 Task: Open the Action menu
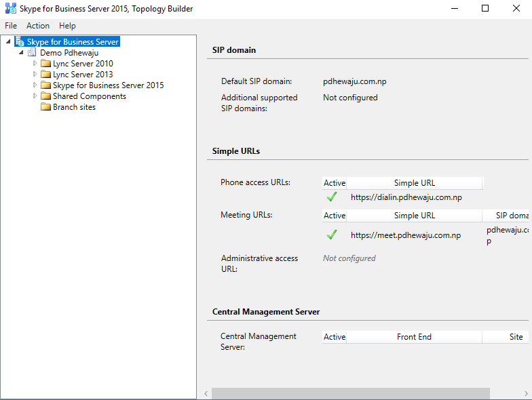pos(38,26)
